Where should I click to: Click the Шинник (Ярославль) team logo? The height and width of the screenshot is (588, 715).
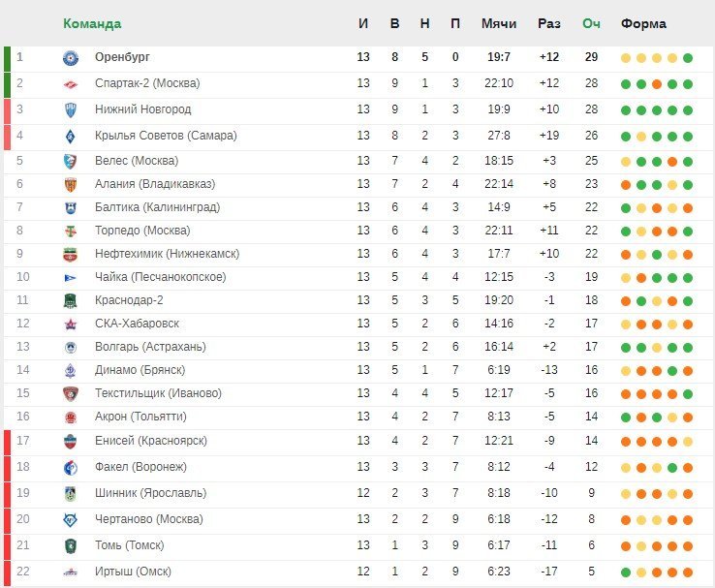pyautogui.click(x=70, y=494)
